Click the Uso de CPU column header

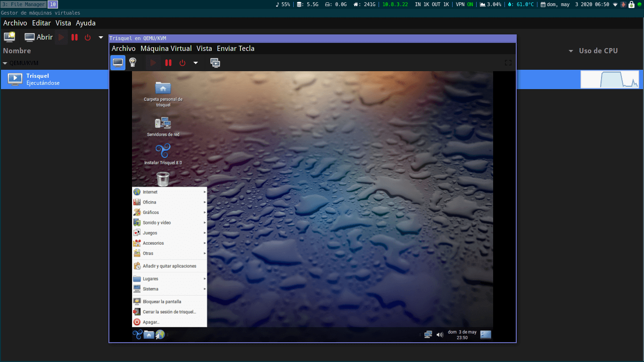coord(598,51)
